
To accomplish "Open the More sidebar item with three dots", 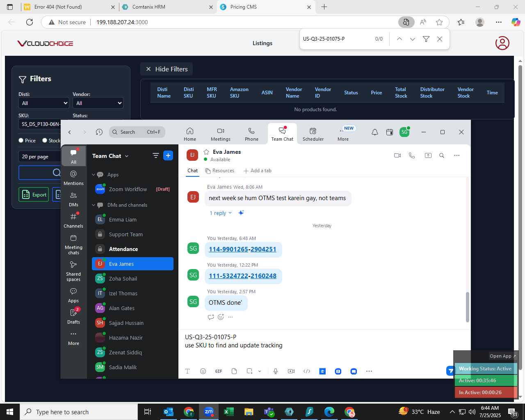I will 73,338.
